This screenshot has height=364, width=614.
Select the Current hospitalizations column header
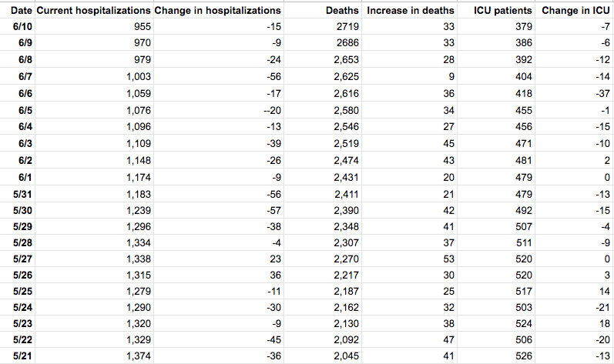click(x=93, y=11)
